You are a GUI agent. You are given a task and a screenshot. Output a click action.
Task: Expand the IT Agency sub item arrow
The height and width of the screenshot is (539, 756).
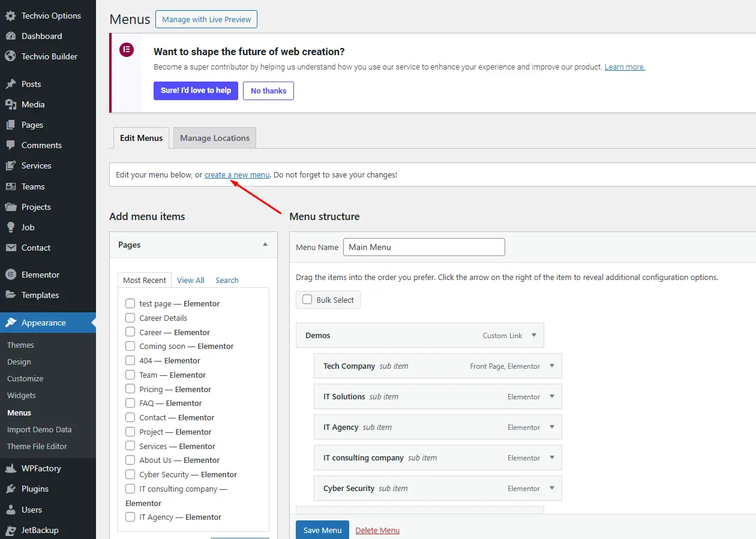[x=552, y=427]
